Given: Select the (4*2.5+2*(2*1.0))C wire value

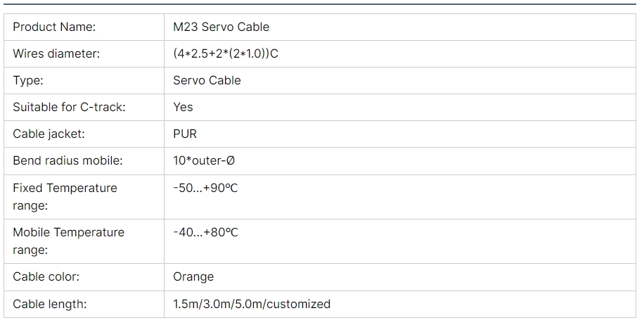Looking at the screenshot, I should pos(226,54).
